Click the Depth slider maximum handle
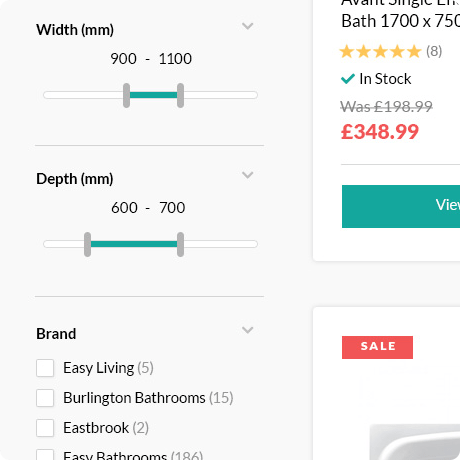This screenshot has height=460, width=460. click(x=180, y=244)
